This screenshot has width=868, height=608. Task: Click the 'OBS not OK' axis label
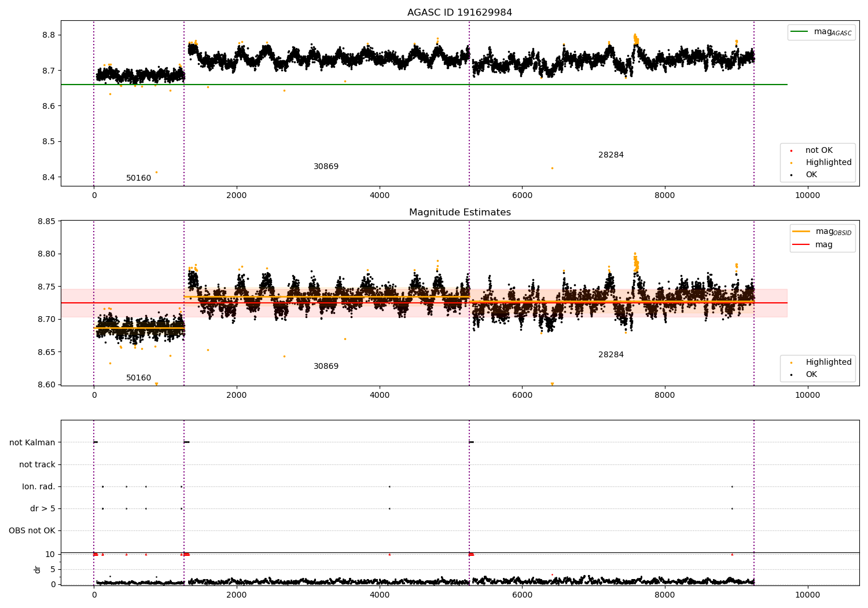32,530
